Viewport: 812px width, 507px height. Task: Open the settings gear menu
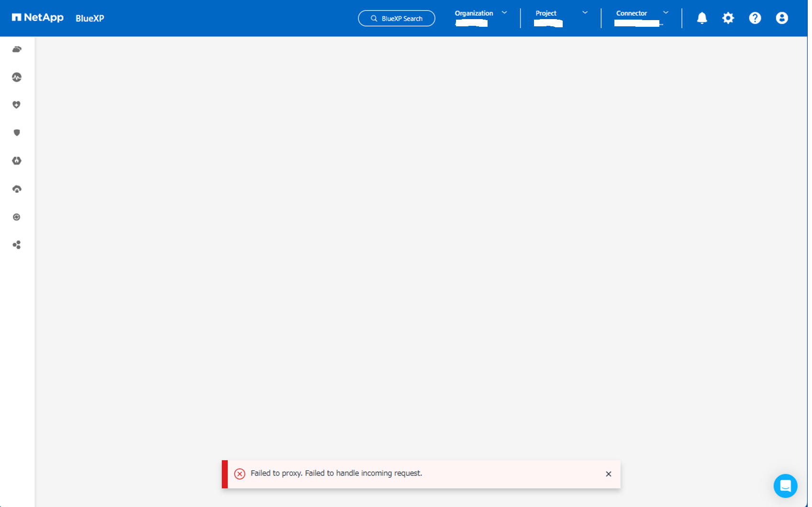tap(728, 18)
